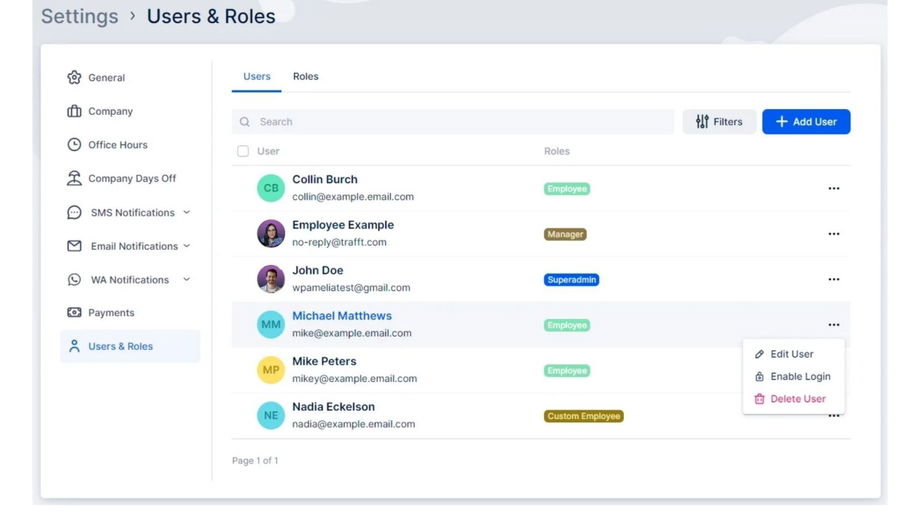The width and height of the screenshot is (920, 517).
Task: Select the Office Hours clock icon
Action: coord(74,145)
